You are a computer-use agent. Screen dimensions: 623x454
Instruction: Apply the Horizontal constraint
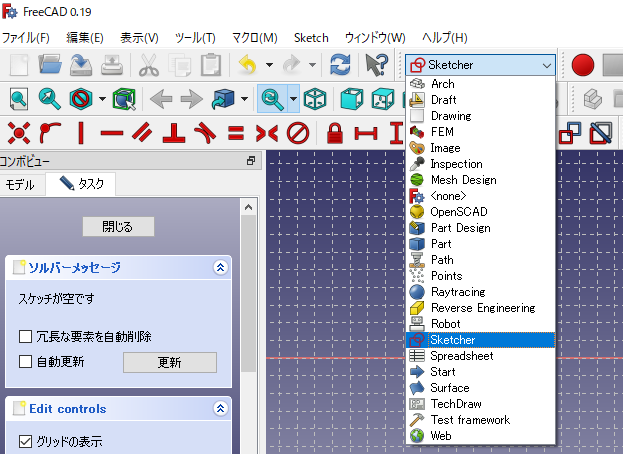click(x=112, y=133)
